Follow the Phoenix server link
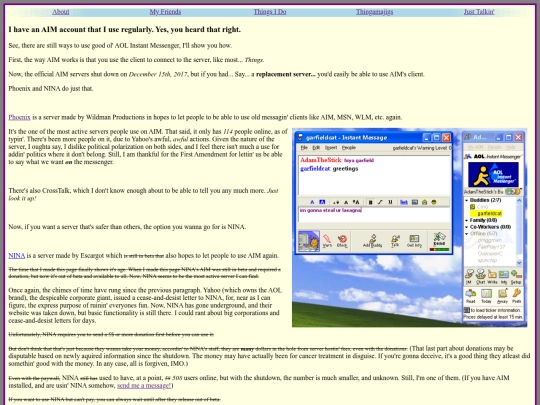540x405 pixels. point(19,117)
